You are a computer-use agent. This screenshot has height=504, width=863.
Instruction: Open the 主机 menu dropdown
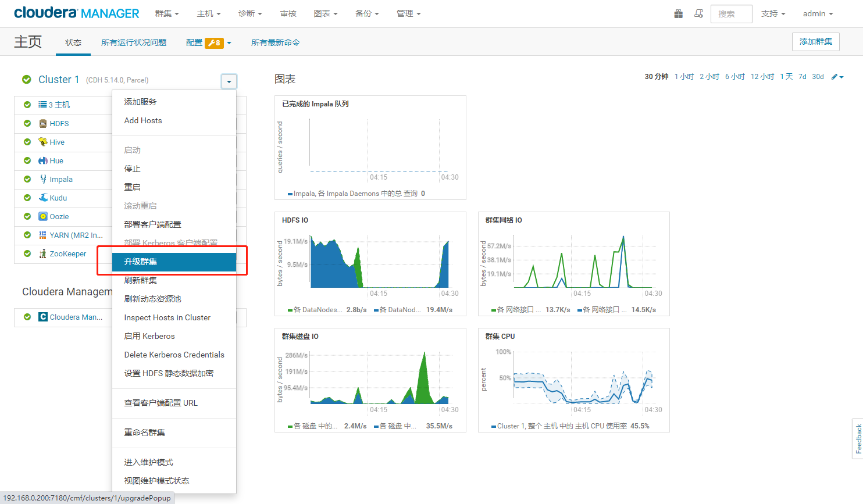point(209,13)
